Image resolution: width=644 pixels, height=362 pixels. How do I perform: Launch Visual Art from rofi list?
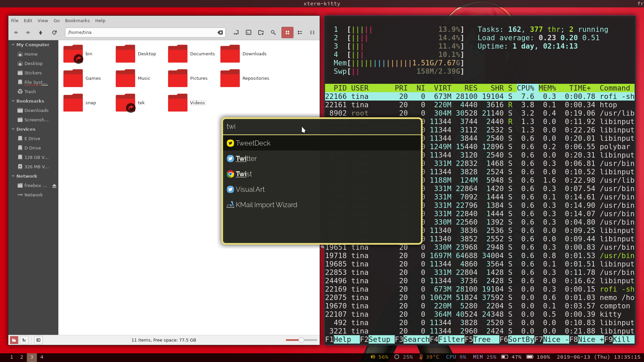[x=322, y=189]
